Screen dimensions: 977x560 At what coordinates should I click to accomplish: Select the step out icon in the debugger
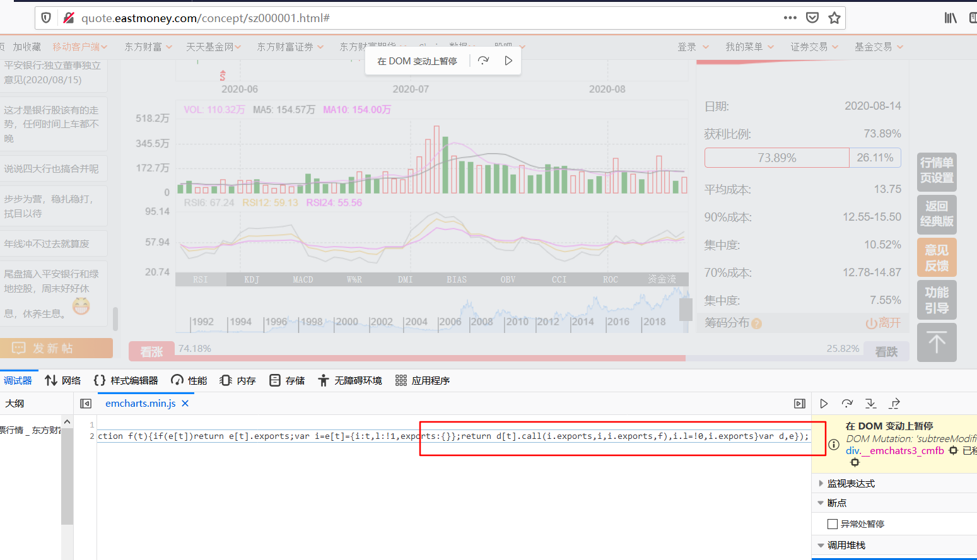click(894, 404)
